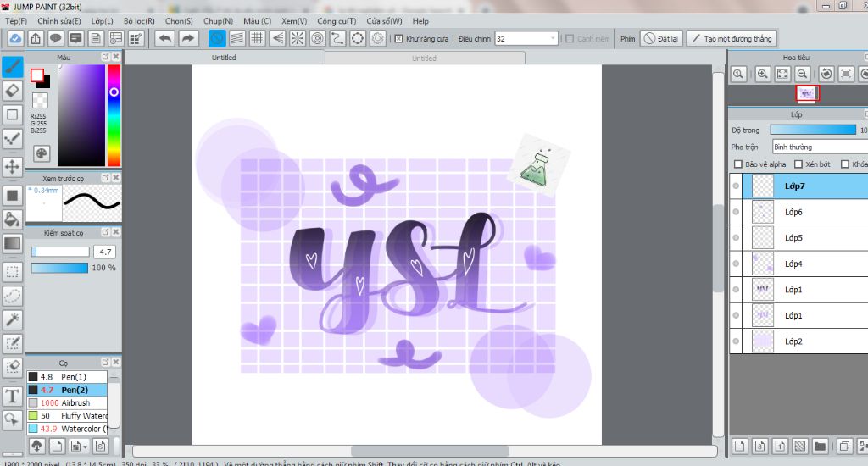Image resolution: width=868 pixels, height=466 pixels.
Task: Reset zoom to 100% in Navigator
Action: (x=738, y=75)
